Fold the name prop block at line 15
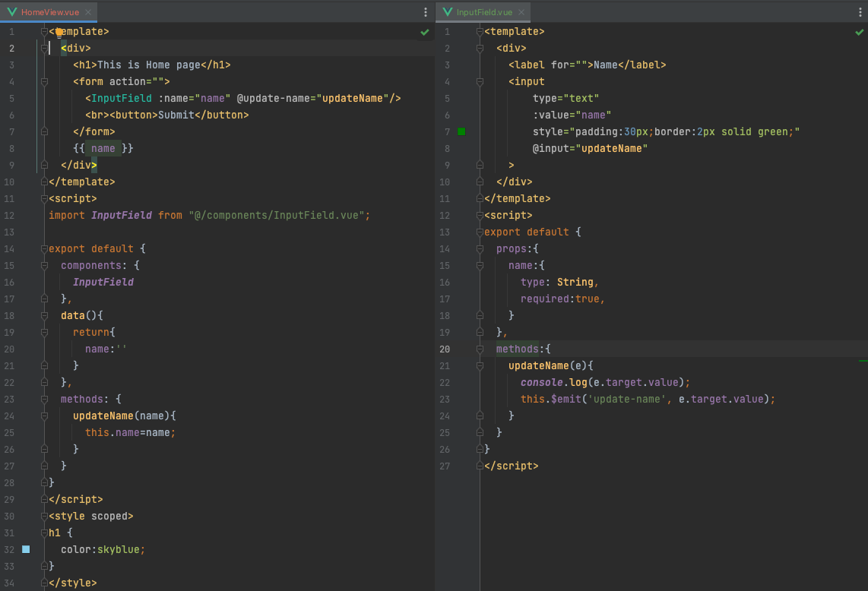868x591 pixels. coord(480,266)
